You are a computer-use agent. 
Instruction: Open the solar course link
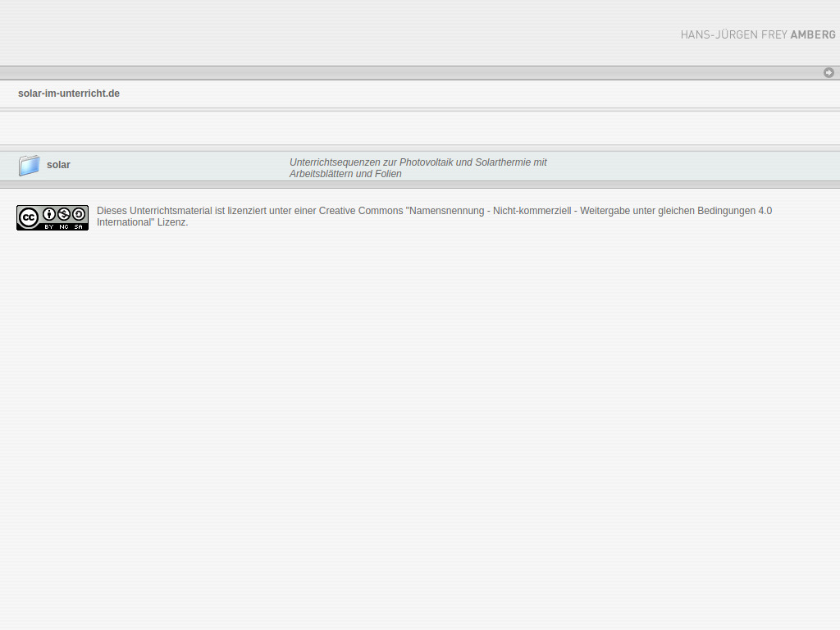click(58, 165)
